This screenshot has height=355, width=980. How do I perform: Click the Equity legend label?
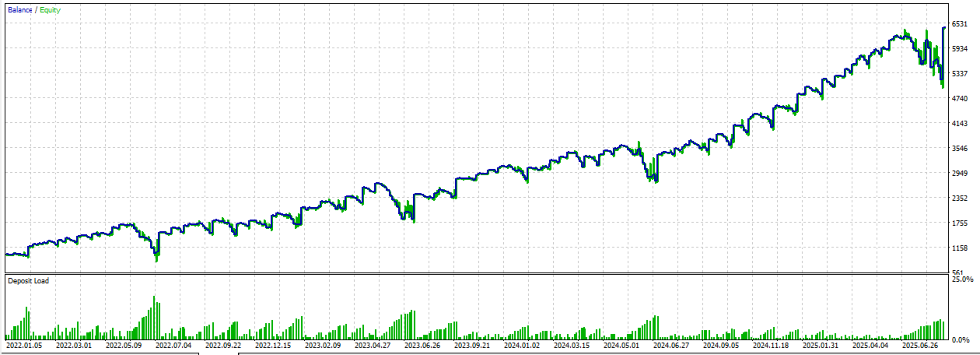(49, 10)
